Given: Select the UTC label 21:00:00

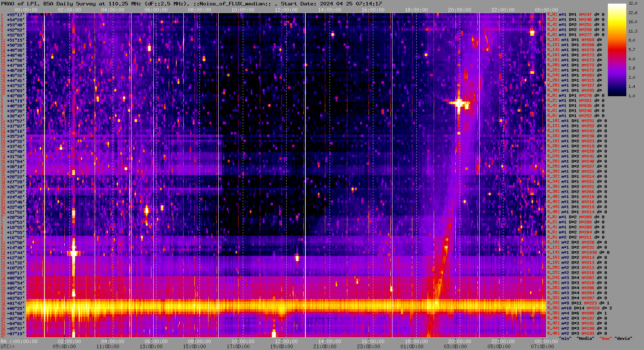Looking at the screenshot, I should click(325, 346).
